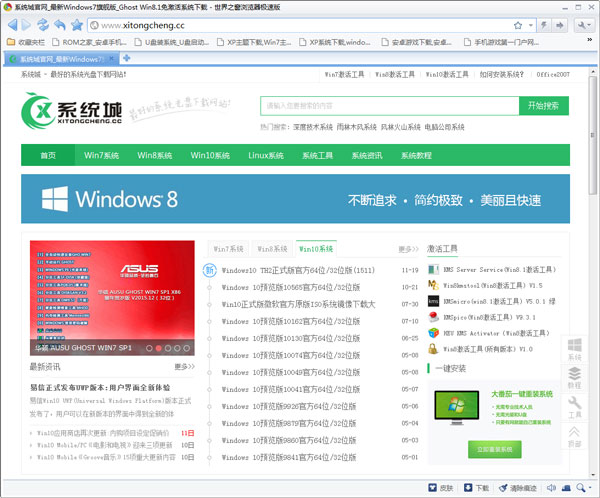Open favorites via blue star icon
This screenshot has height=498, width=600.
coord(77,25)
